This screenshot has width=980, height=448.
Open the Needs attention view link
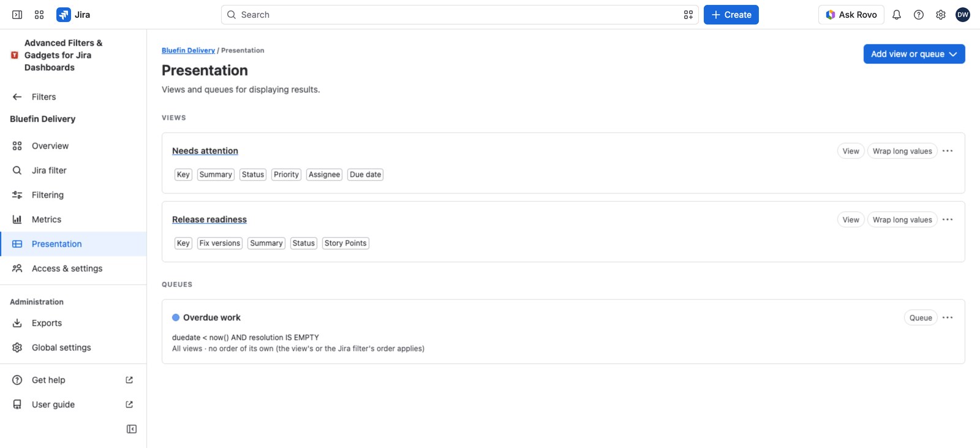coord(205,151)
